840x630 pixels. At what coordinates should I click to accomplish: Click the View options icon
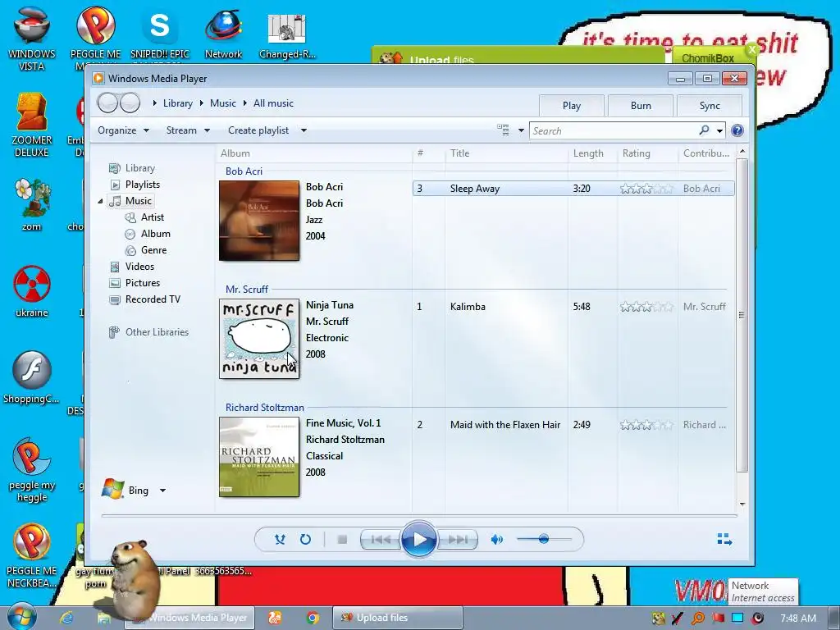tap(503, 130)
